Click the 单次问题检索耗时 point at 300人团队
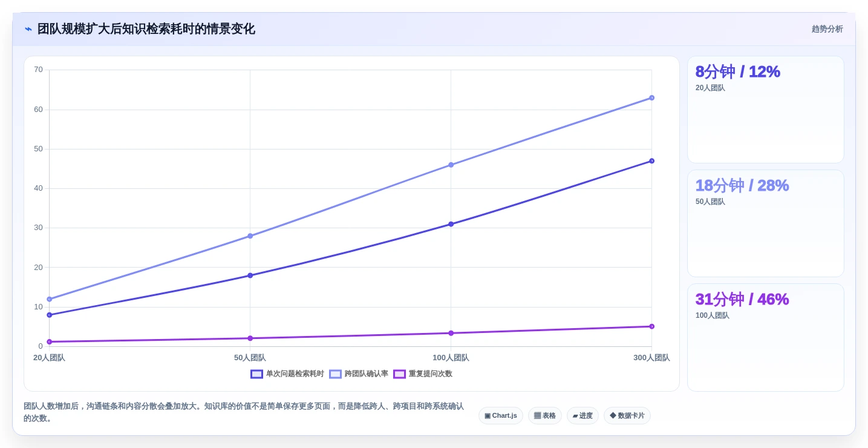Viewport: 868px width, 448px height. pyautogui.click(x=651, y=161)
